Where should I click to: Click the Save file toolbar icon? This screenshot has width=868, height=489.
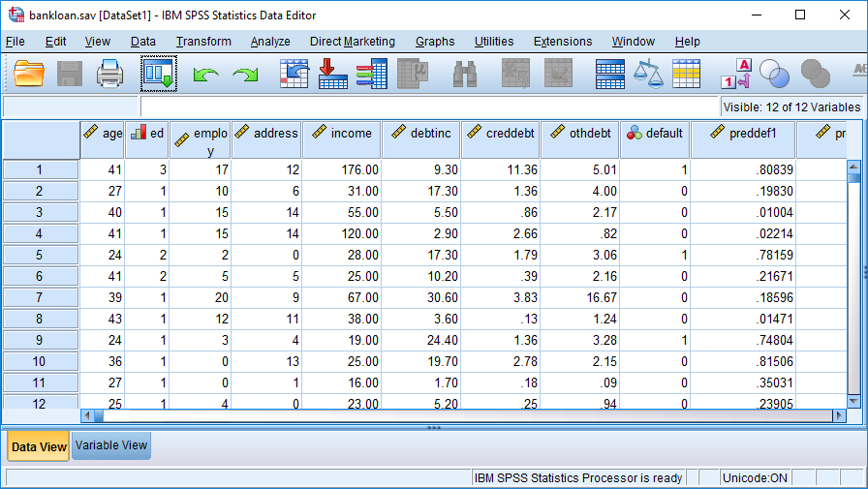(x=70, y=74)
